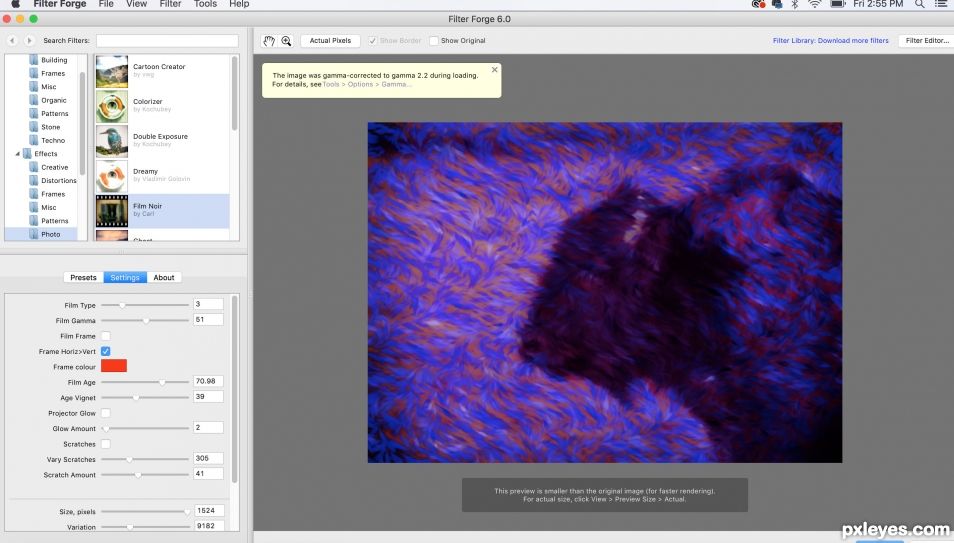Switch to the Settings tab
This screenshot has height=543, width=954.
coord(125,278)
